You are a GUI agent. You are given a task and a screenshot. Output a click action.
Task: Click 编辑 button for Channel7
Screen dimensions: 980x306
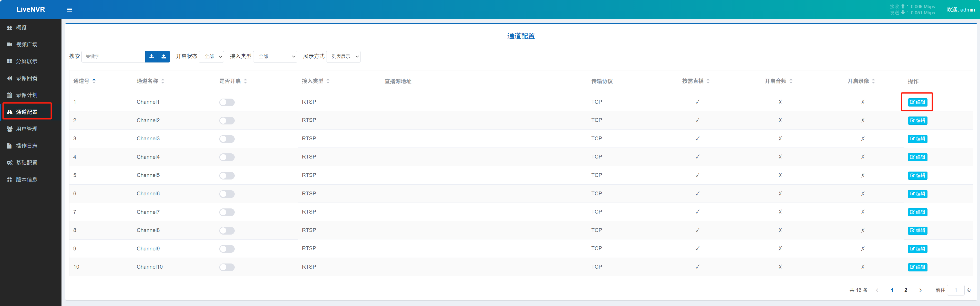tap(917, 212)
